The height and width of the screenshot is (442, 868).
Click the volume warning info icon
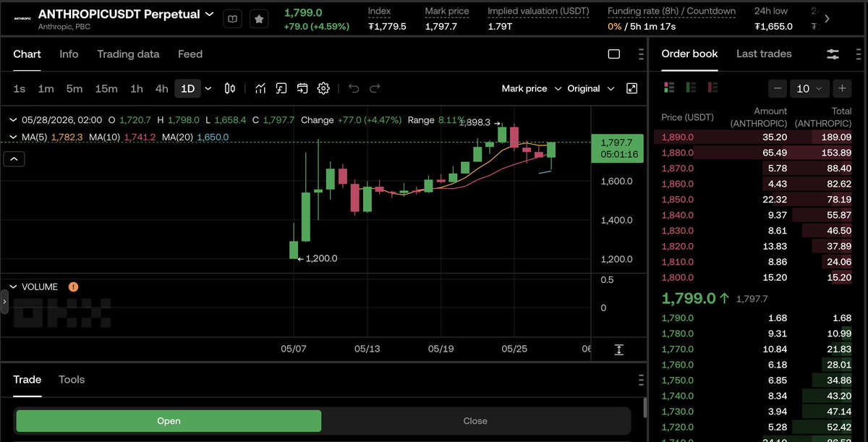point(73,286)
